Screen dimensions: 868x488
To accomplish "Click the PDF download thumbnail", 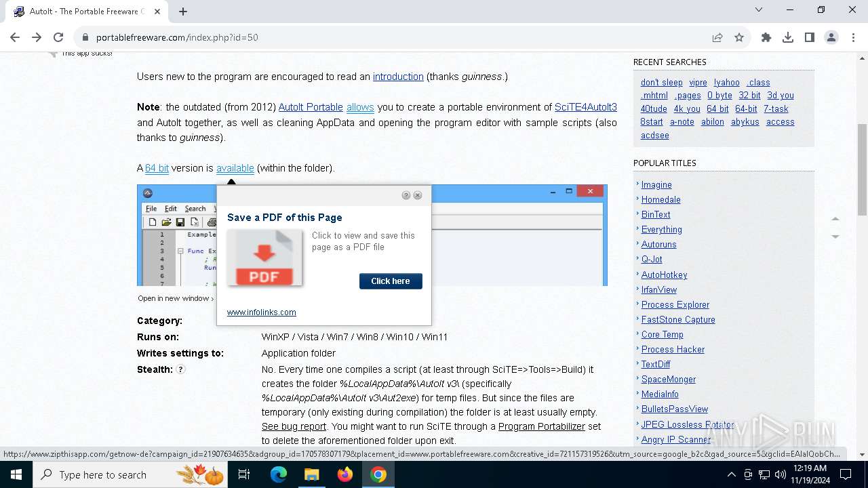I will click(x=264, y=258).
